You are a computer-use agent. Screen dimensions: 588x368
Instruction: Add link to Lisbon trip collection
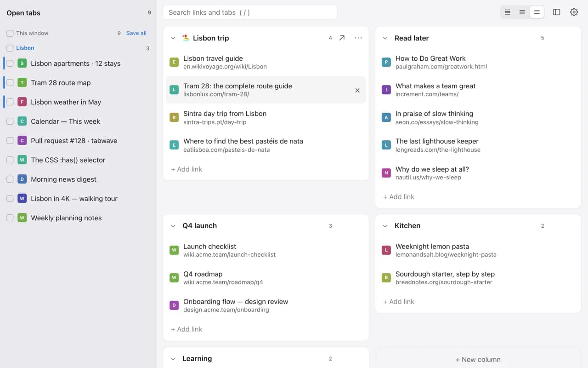(187, 169)
